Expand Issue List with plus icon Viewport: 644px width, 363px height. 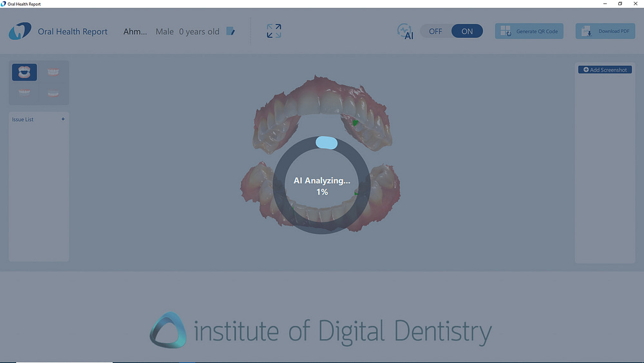tap(62, 119)
